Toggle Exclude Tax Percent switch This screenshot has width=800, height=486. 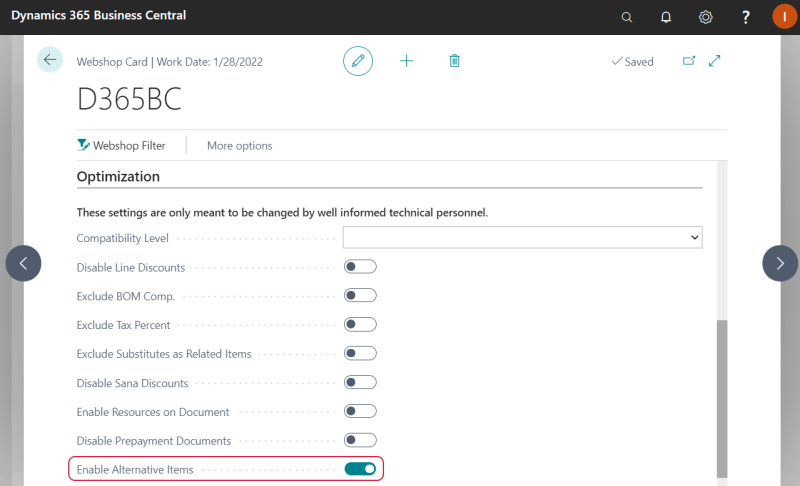[x=360, y=324]
